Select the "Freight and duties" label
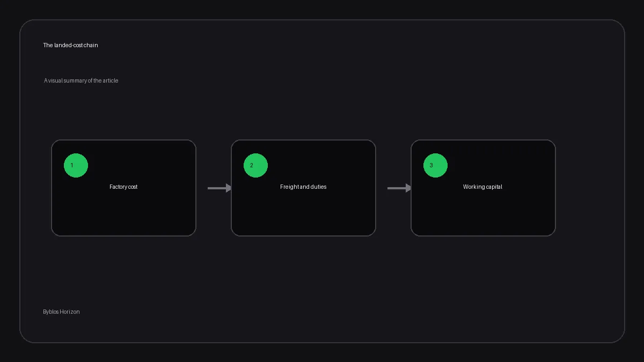 (303, 187)
